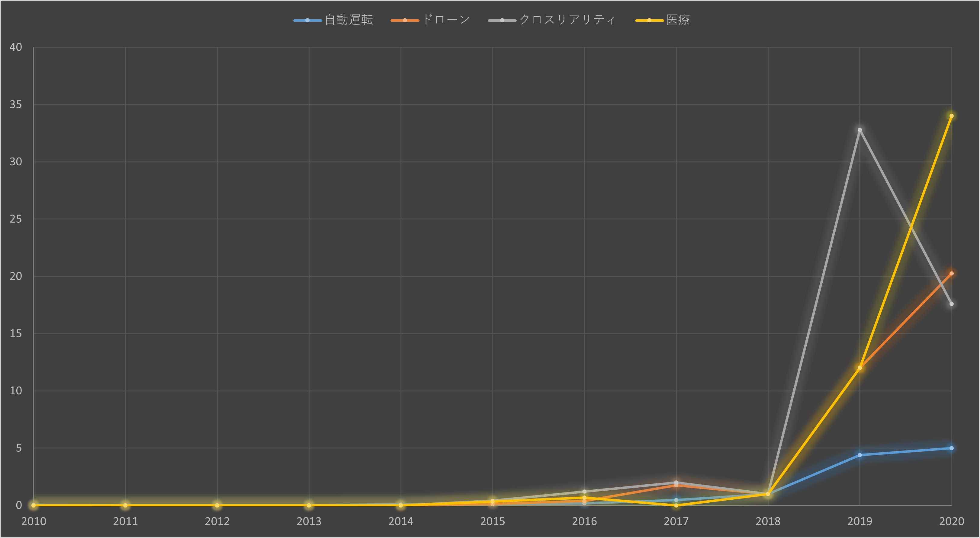
Task: Click the yellow 医療 legend line marker
Action: tap(649, 20)
